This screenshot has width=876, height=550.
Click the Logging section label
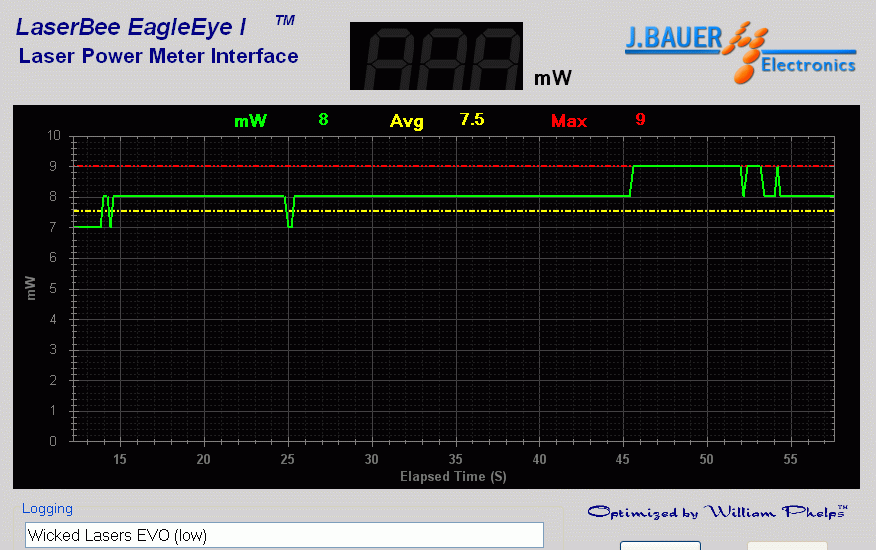coord(47,508)
